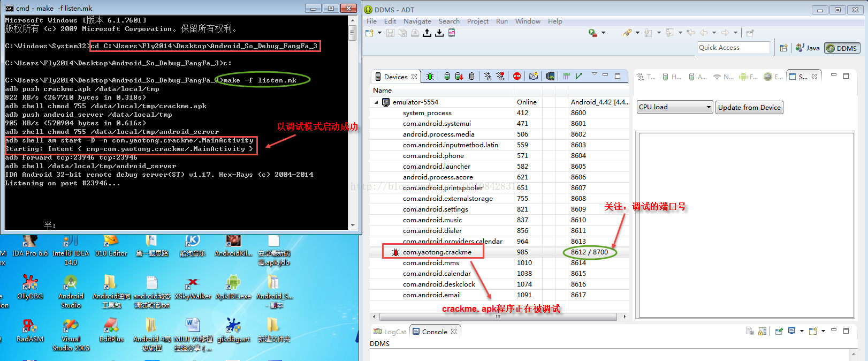Click Start Method Profiling icon
Image resolution: width=868 pixels, height=361 pixels.
500,77
